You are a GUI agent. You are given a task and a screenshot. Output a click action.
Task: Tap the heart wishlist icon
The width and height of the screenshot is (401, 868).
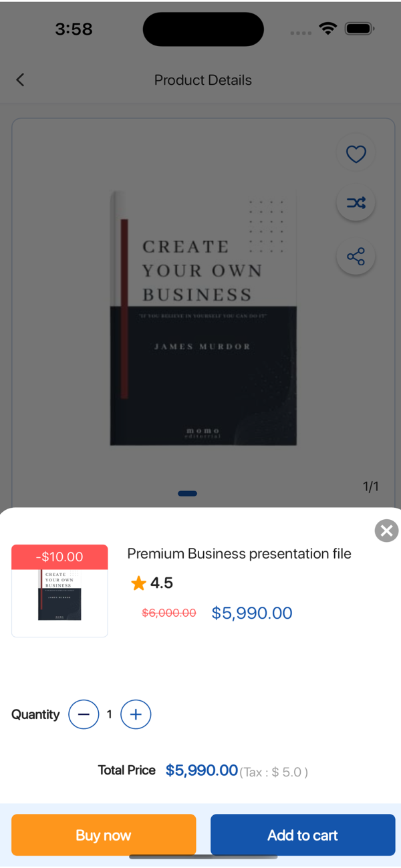coord(356,154)
